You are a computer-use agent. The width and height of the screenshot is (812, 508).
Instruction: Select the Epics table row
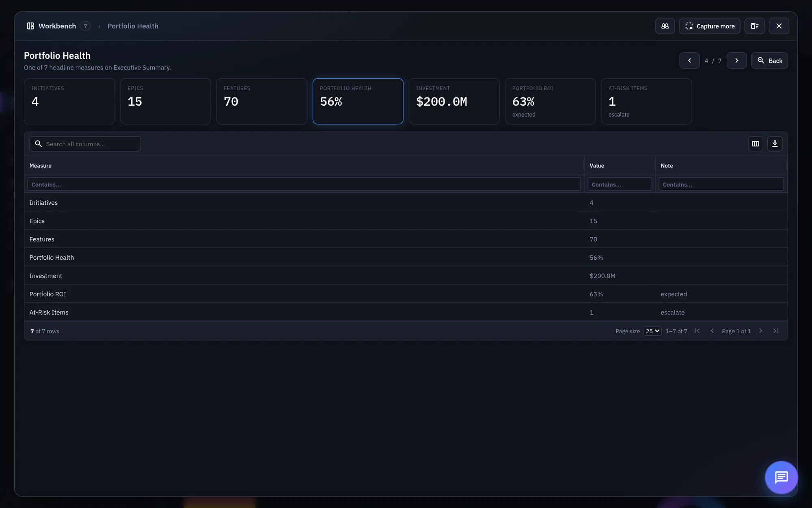coord(406,221)
